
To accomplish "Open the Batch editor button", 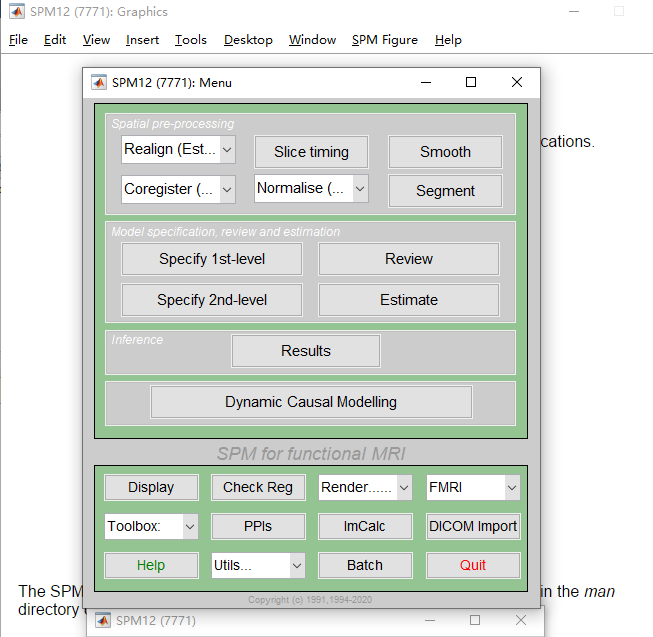I will tap(365, 565).
